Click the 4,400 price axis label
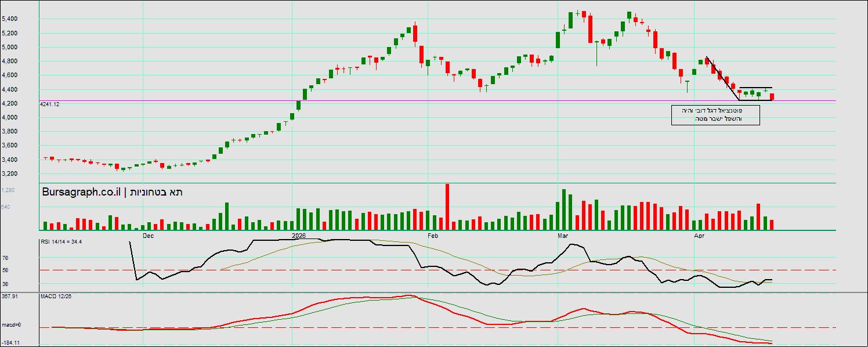The image size is (868, 347). click(x=10, y=89)
